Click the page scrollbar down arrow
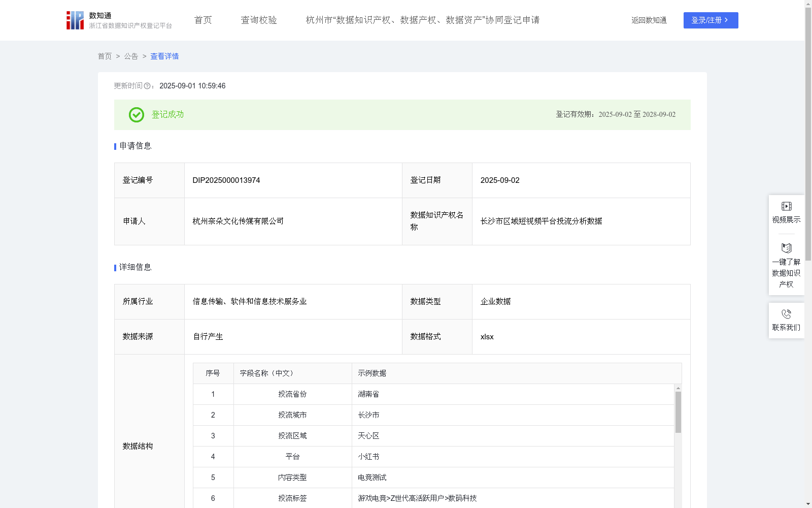Viewport: 812px width, 508px height. 808,504
